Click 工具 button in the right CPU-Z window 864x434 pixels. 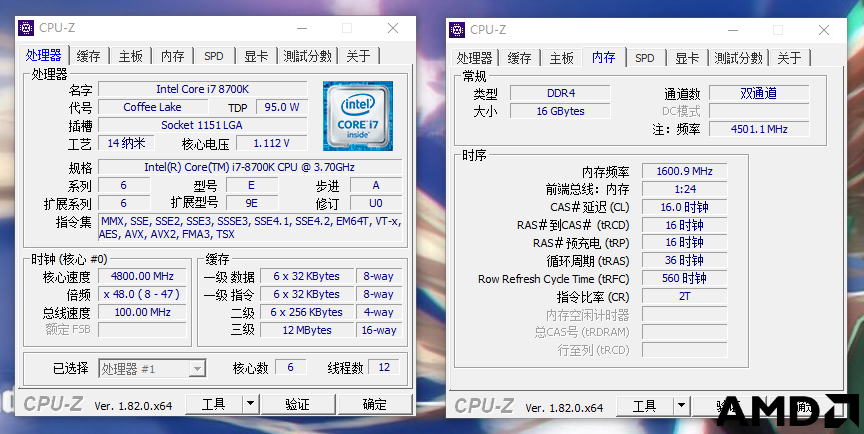(645, 406)
